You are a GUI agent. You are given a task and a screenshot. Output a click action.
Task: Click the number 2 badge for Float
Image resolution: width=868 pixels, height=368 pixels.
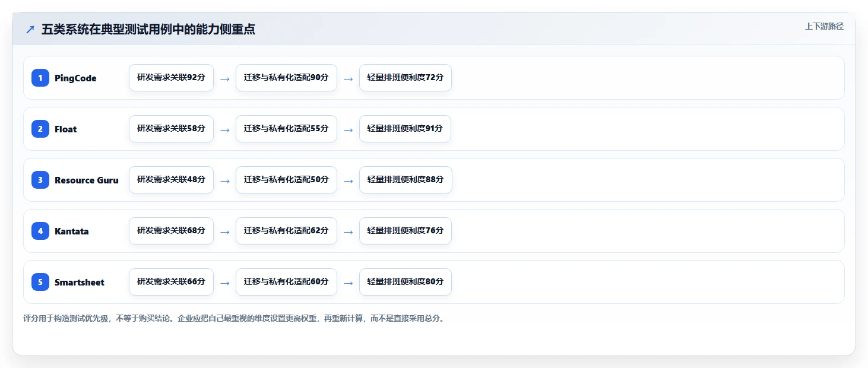(40, 129)
